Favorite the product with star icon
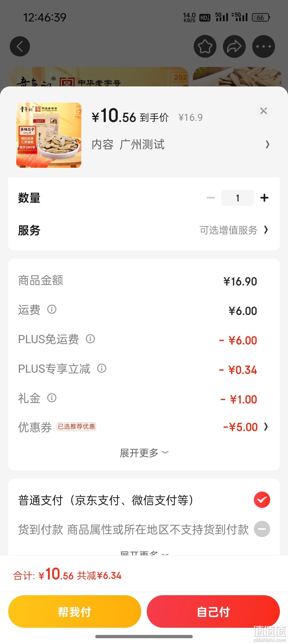The image size is (288, 644). (x=205, y=46)
